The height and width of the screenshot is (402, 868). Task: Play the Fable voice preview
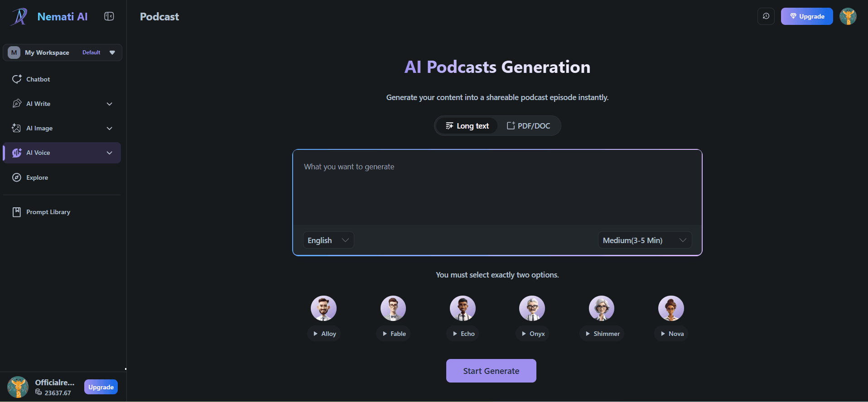point(394,334)
